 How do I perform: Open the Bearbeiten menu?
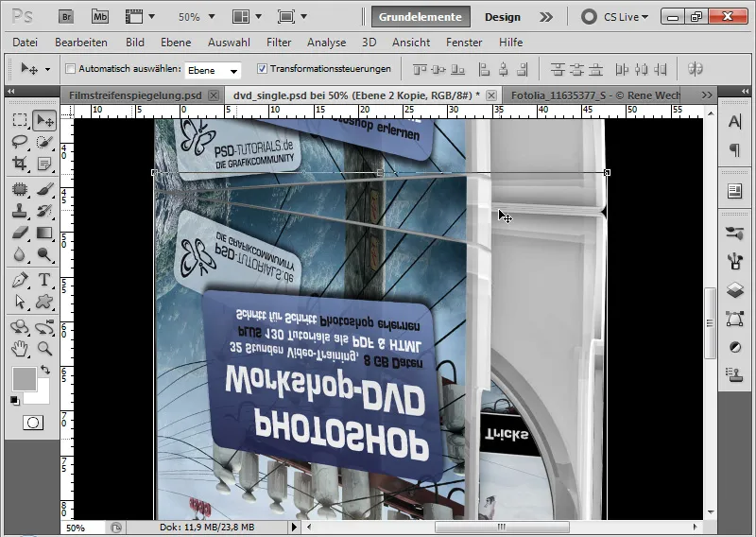tap(81, 43)
